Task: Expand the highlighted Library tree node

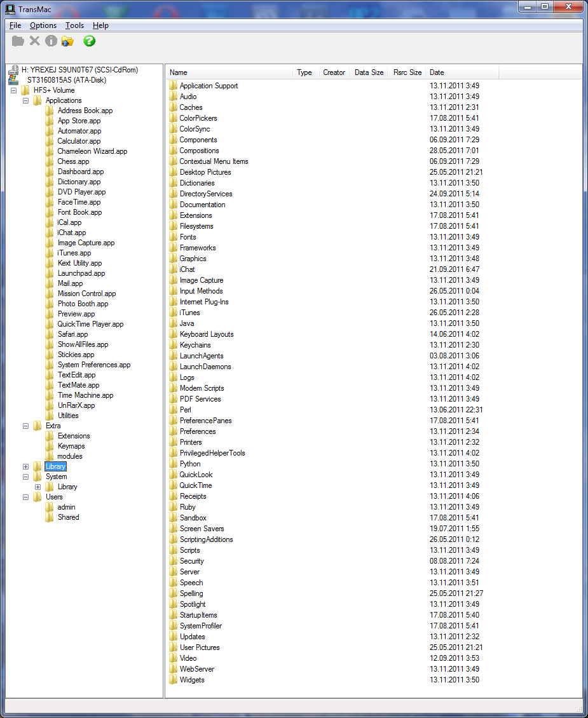Action: click(x=25, y=466)
